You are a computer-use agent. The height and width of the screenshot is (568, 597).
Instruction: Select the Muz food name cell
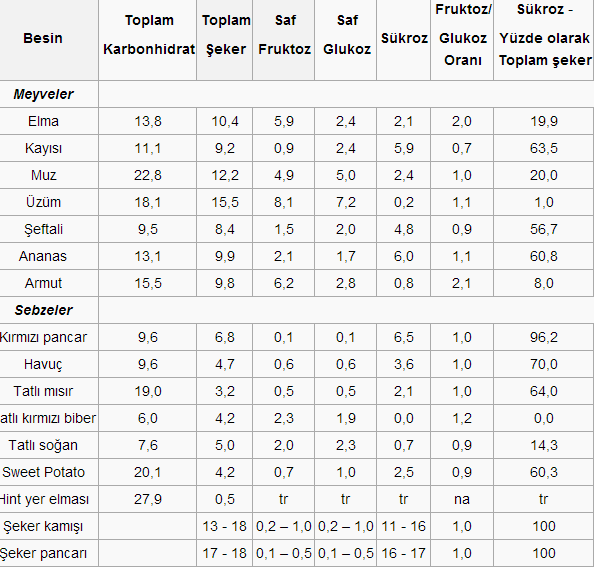pyautogui.click(x=43, y=175)
